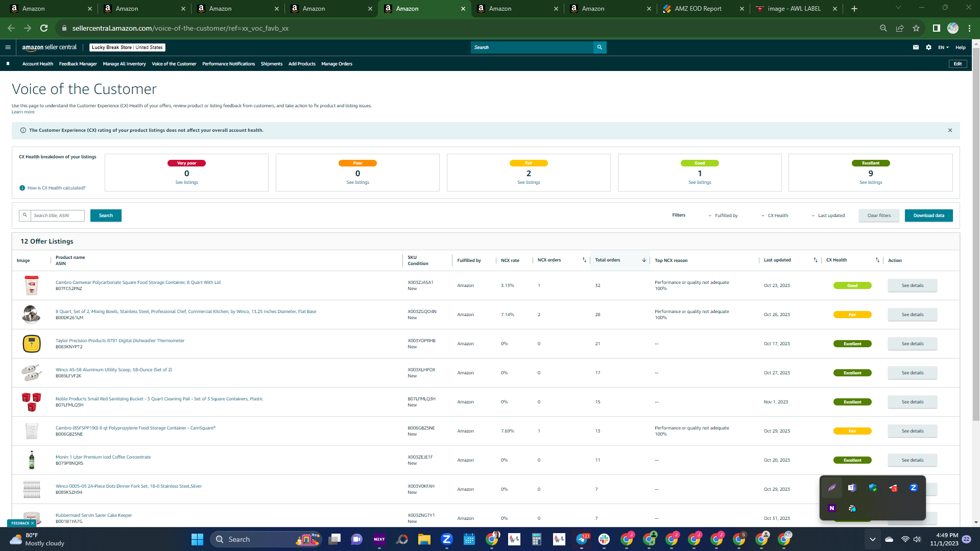Click the Search button next to the ASIN field
Viewport: 980px width, 551px height.
[106, 215]
